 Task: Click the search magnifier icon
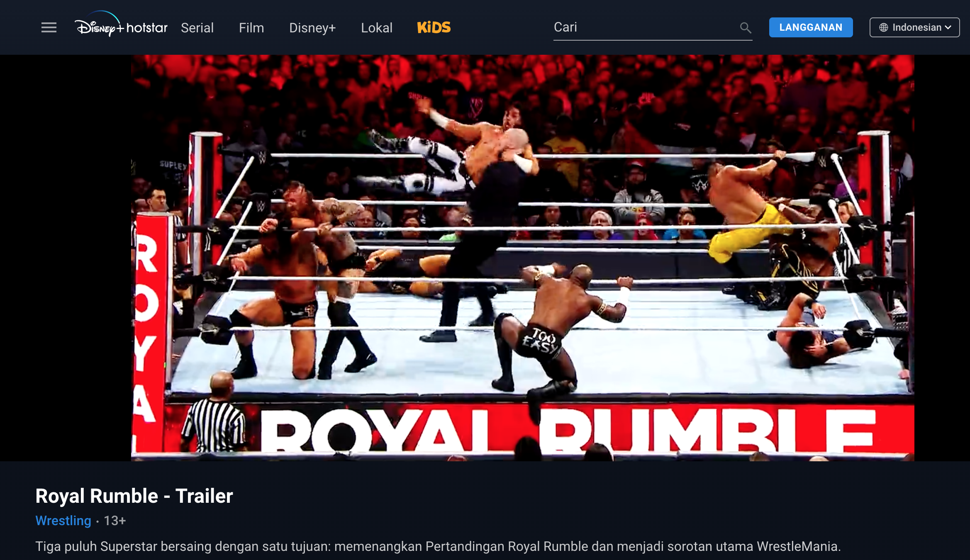745,28
